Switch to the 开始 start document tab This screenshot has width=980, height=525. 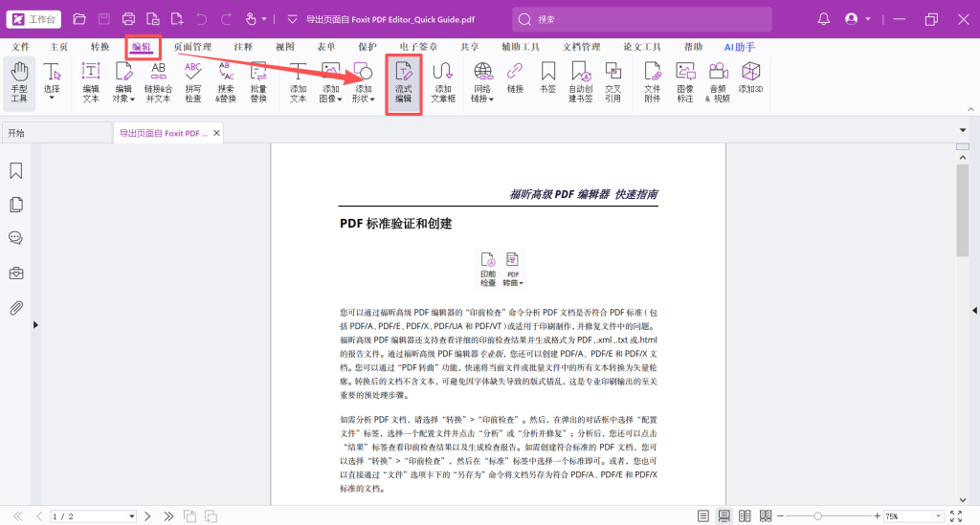(56, 133)
